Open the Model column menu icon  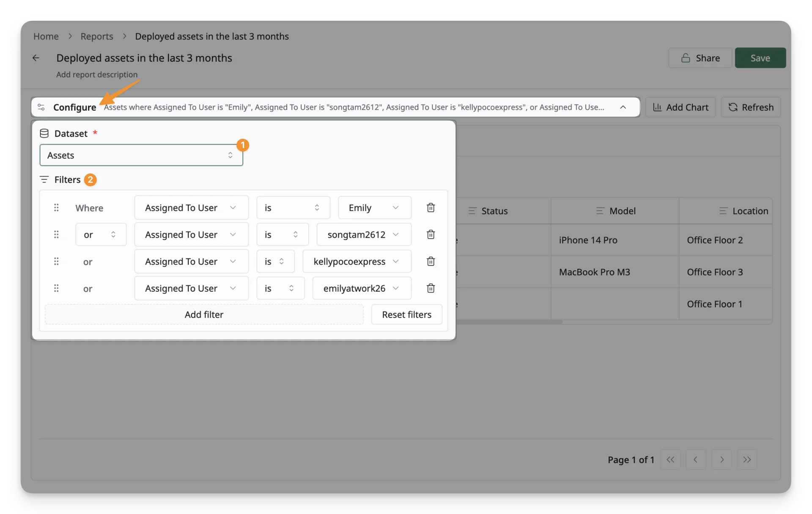tap(600, 211)
